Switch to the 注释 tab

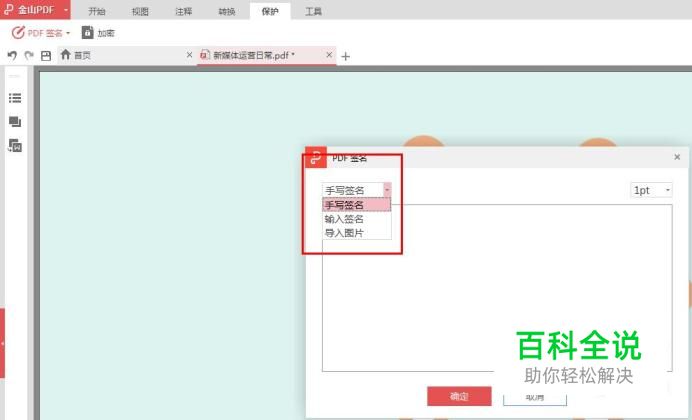coord(184,11)
